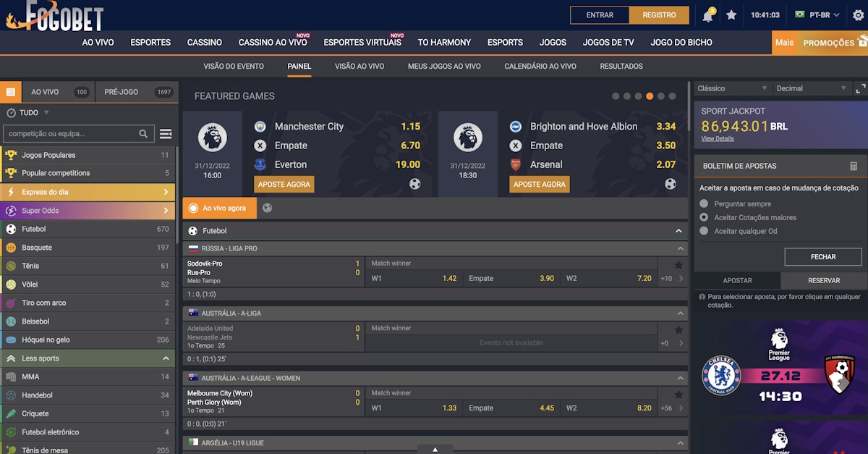
Task: Click the soccer ball icon on Brighton card
Action: tap(671, 184)
